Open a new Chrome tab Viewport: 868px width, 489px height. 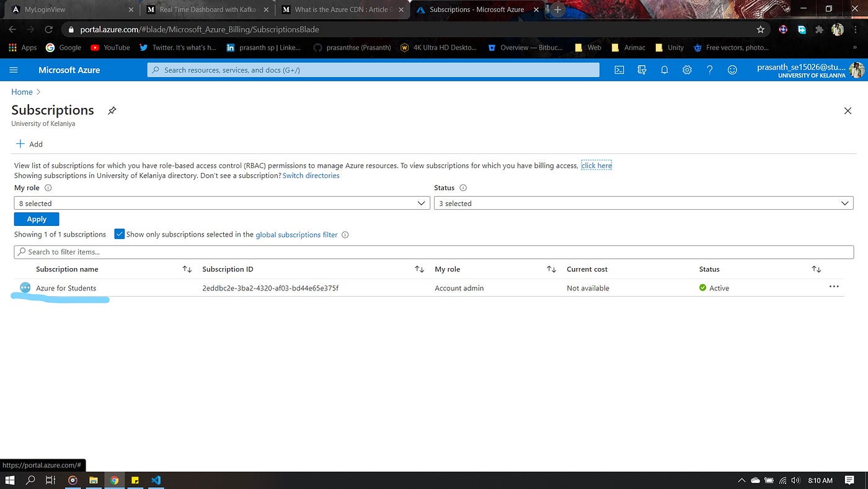pyautogui.click(x=557, y=10)
